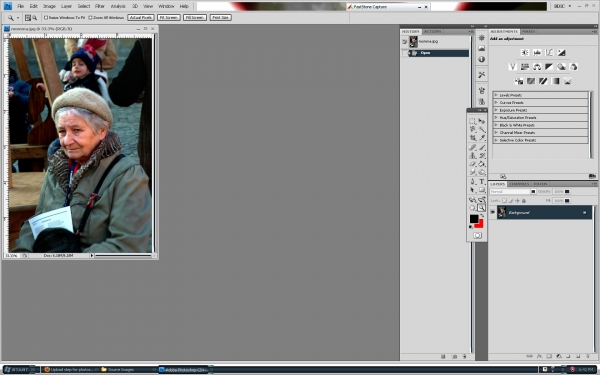The width and height of the screenshot is (600, 375).
Task: Select the Rectangular Marquee tool
Action: click(473, 121)
